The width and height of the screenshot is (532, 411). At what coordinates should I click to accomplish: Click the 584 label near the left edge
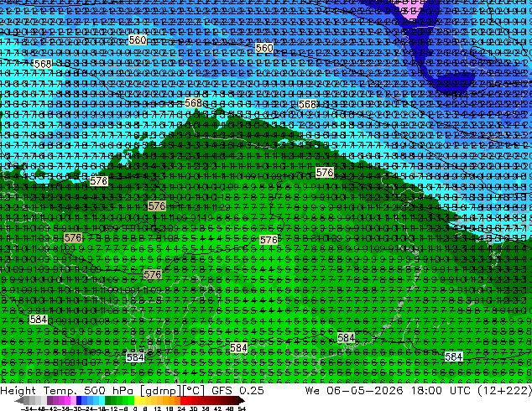click(39, 320)
